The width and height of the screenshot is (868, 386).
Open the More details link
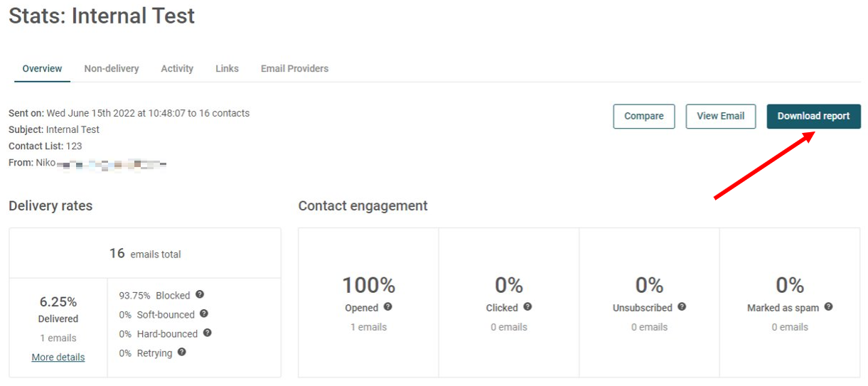58,358
